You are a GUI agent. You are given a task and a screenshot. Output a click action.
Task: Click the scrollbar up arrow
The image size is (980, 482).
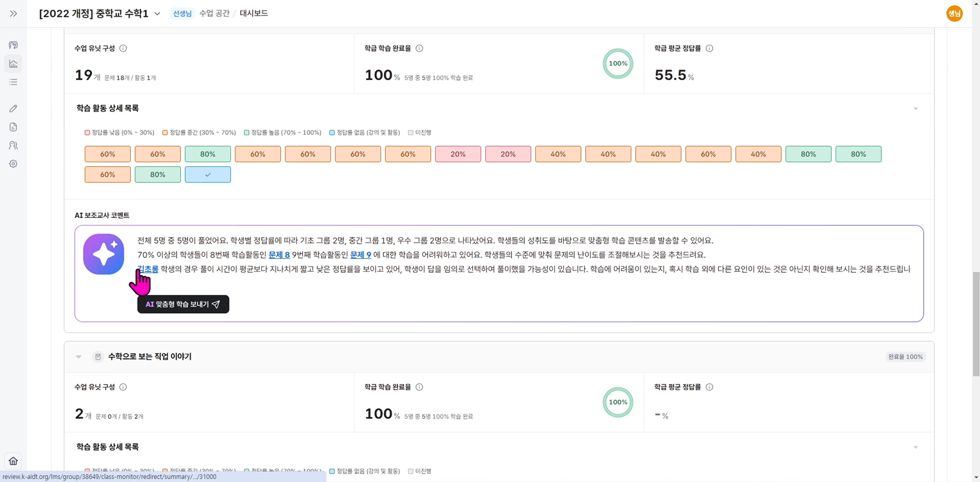[976, 4]
